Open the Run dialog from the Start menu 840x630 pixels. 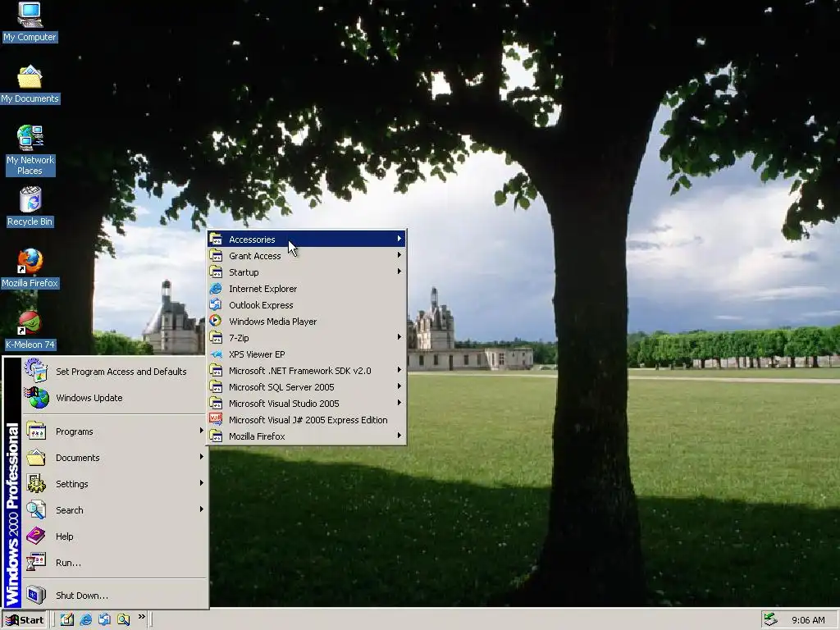click(x=113, y=563)
